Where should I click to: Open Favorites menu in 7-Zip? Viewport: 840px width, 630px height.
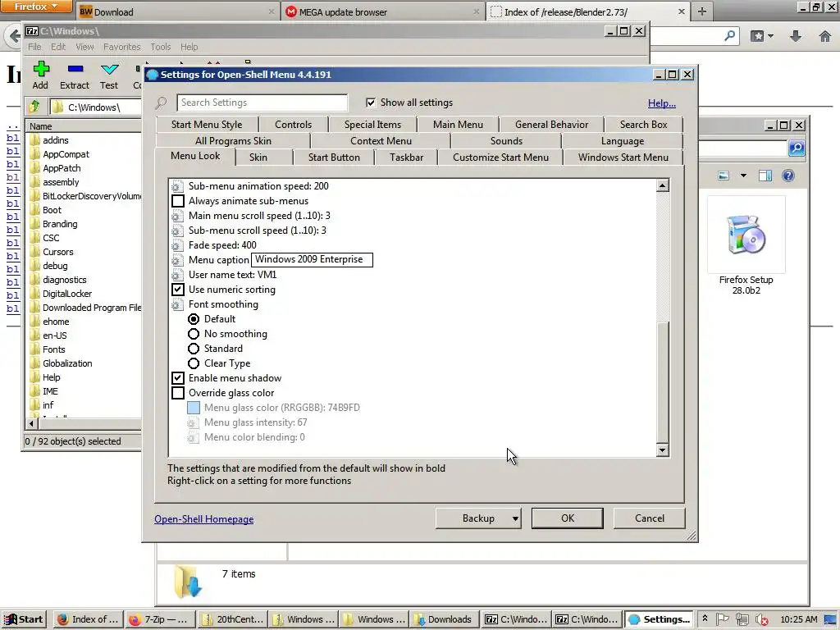[121, 47]
